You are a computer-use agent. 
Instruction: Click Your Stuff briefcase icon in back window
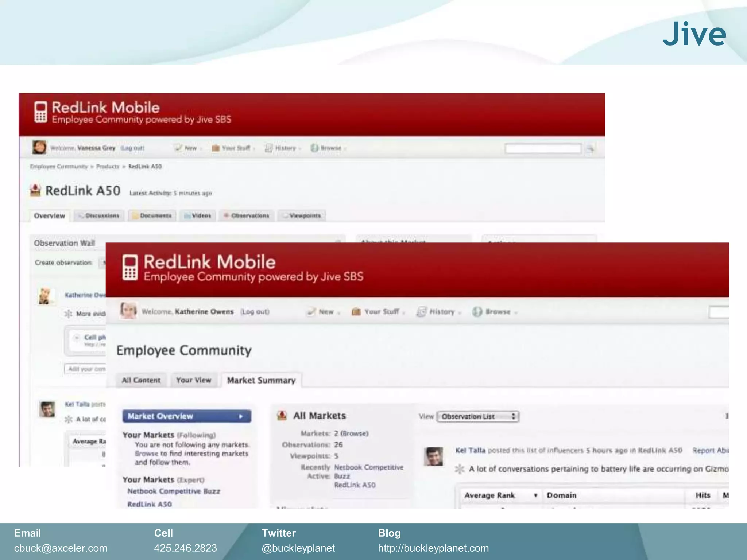(216, 148)
